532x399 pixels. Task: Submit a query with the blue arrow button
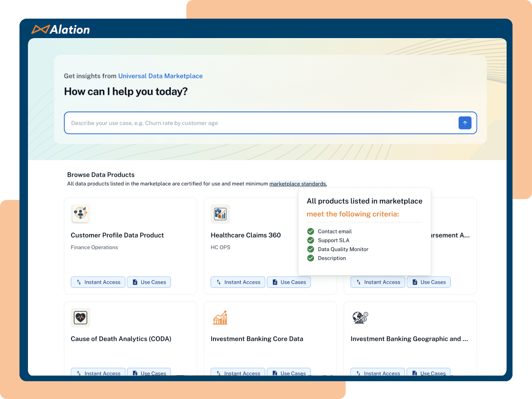coord(465,123)
